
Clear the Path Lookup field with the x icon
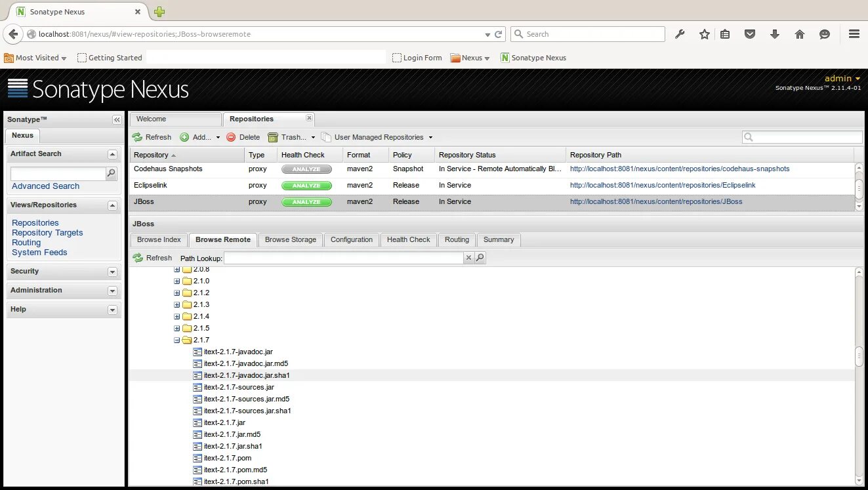pyautogui.click(x=468, y=258)
